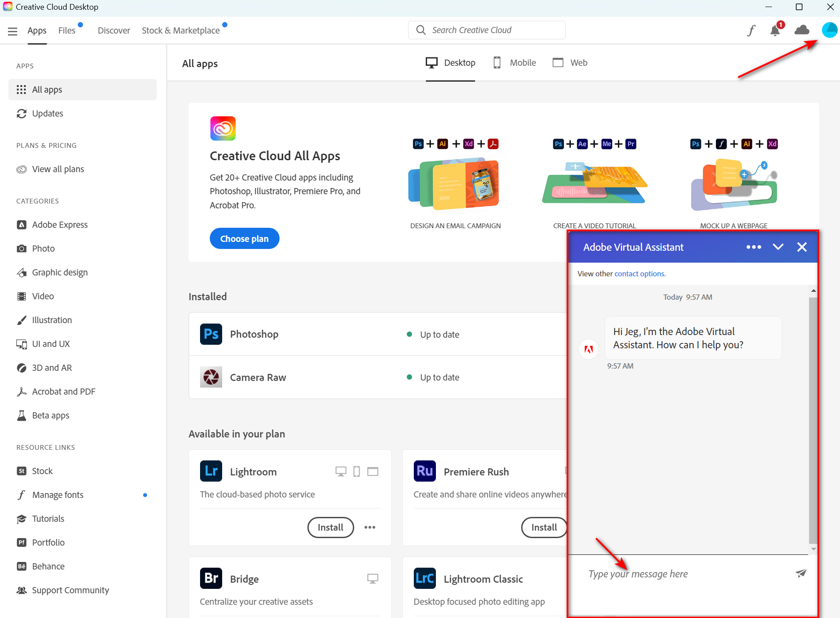Open the fonts icon in top bar

(x=752, y=30)
